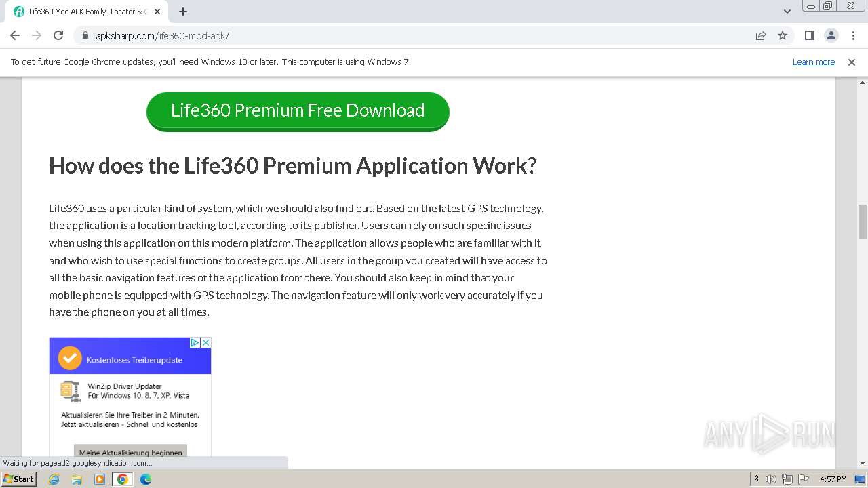Click heading How does the Life360 Premium Application Work

click(x=293, y=166)
